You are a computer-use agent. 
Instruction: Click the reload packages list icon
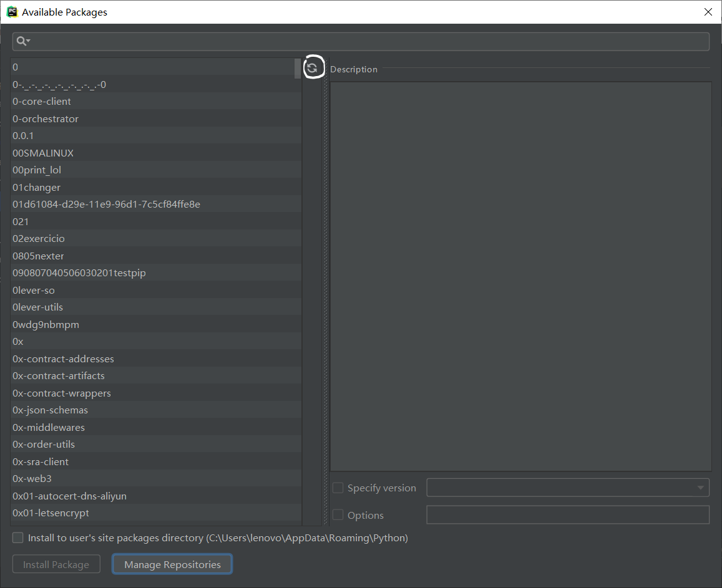312,68
